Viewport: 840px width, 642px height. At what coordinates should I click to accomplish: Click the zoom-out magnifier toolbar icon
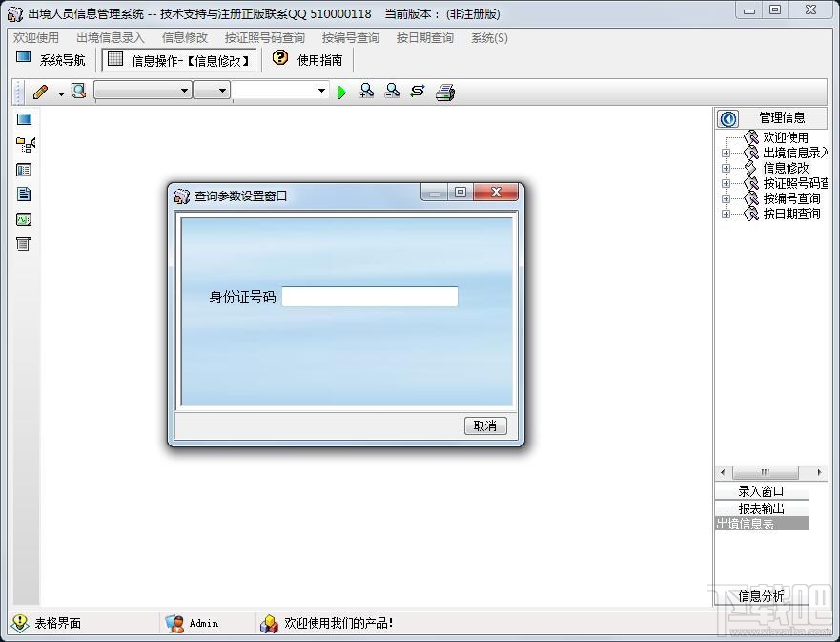coord(392,91)
